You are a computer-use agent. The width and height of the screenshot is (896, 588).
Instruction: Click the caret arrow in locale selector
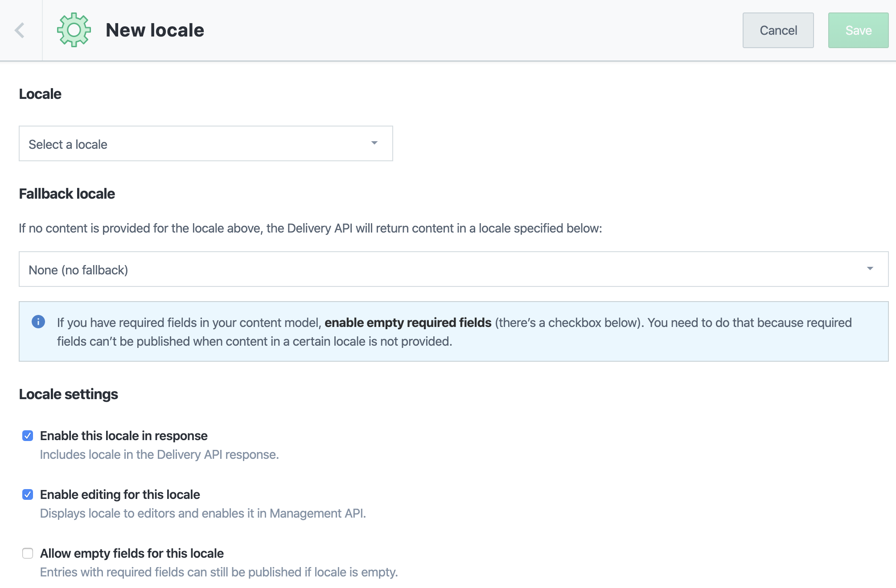374,143
